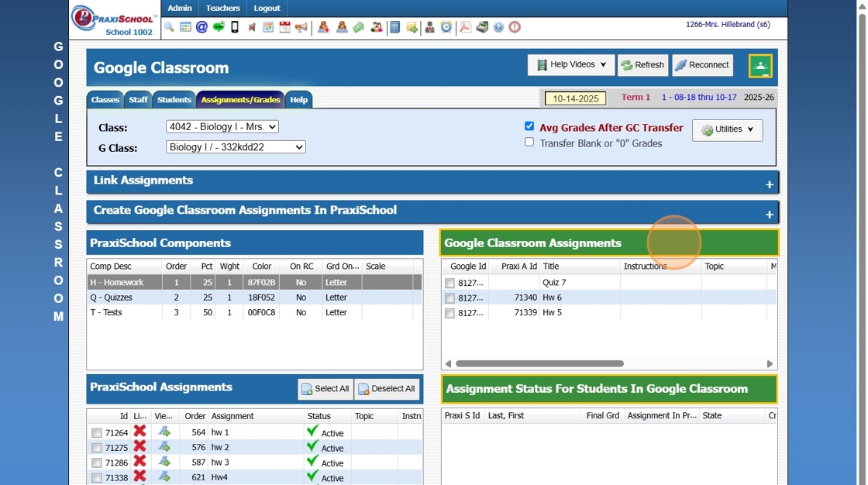Click the PraxiSchool logo
This screenshot has height=485, width=868.
(113, 20)
